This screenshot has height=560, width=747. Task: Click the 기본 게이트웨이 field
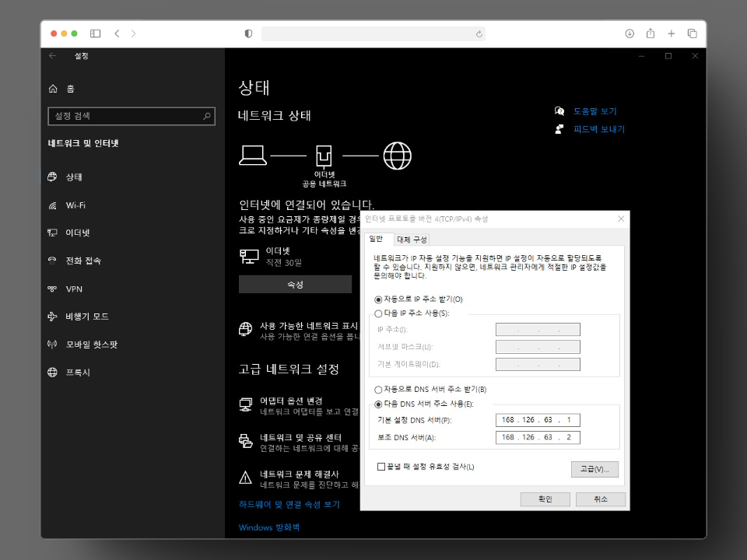[538, 364]
